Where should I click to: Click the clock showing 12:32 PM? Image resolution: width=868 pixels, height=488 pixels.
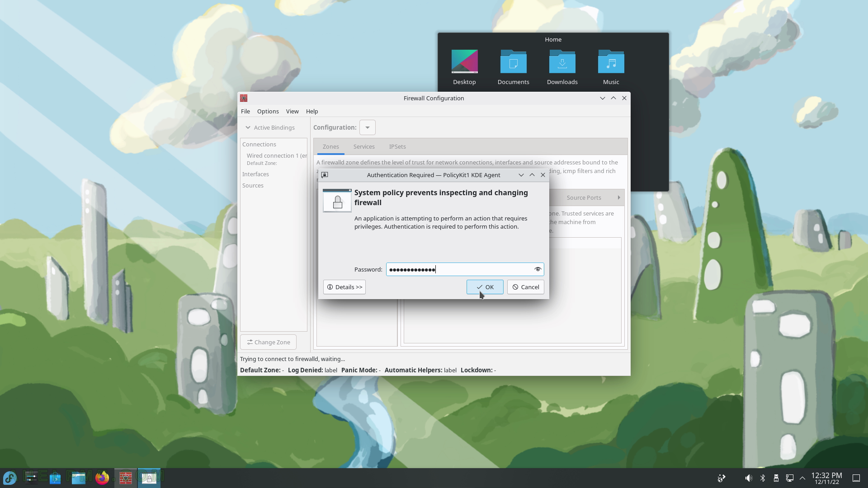(826, 478)
